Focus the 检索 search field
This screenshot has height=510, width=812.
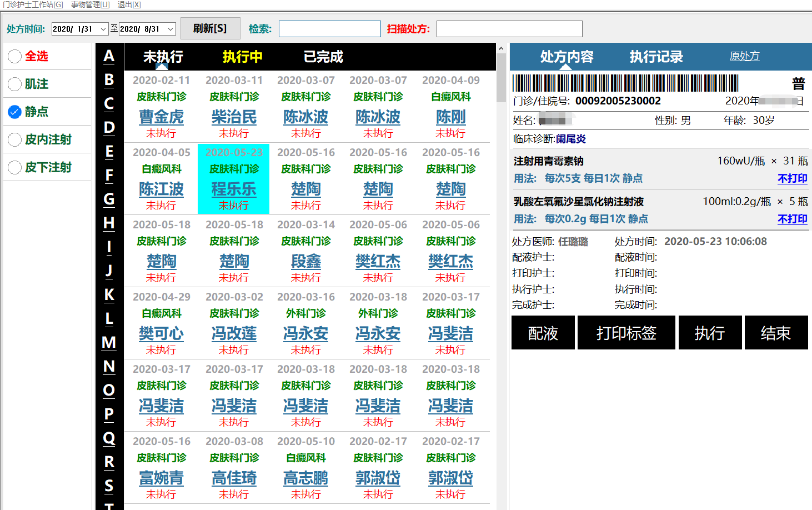(x=329, y=29)
